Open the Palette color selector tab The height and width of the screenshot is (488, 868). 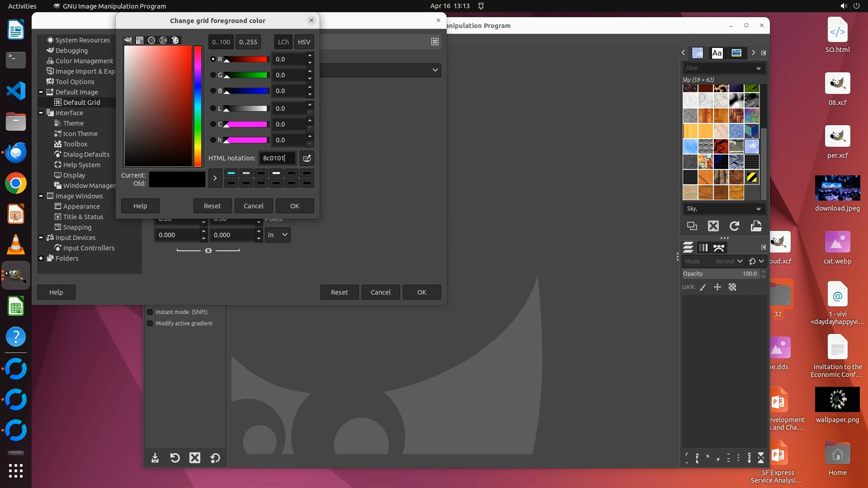[175, 40]
